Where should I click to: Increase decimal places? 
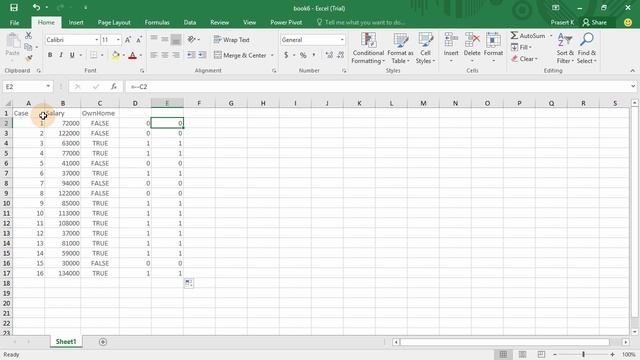pyautogui.click(x=329, y=55)
